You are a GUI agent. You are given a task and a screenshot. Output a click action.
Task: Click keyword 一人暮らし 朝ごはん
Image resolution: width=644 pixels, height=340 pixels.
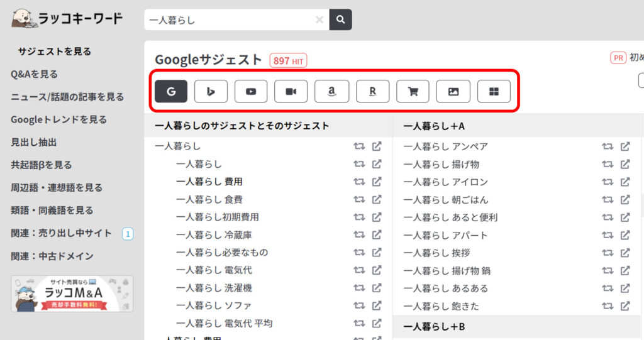coord(446,200)
